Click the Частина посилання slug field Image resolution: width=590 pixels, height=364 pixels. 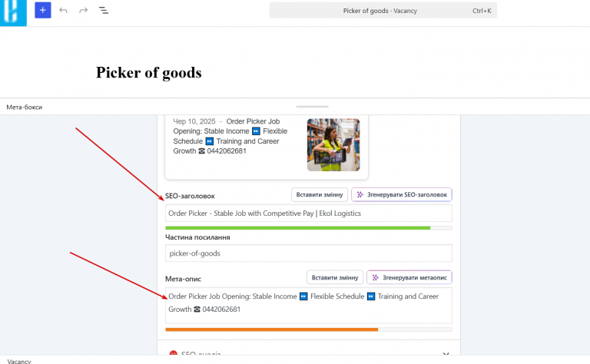(309, 253)
